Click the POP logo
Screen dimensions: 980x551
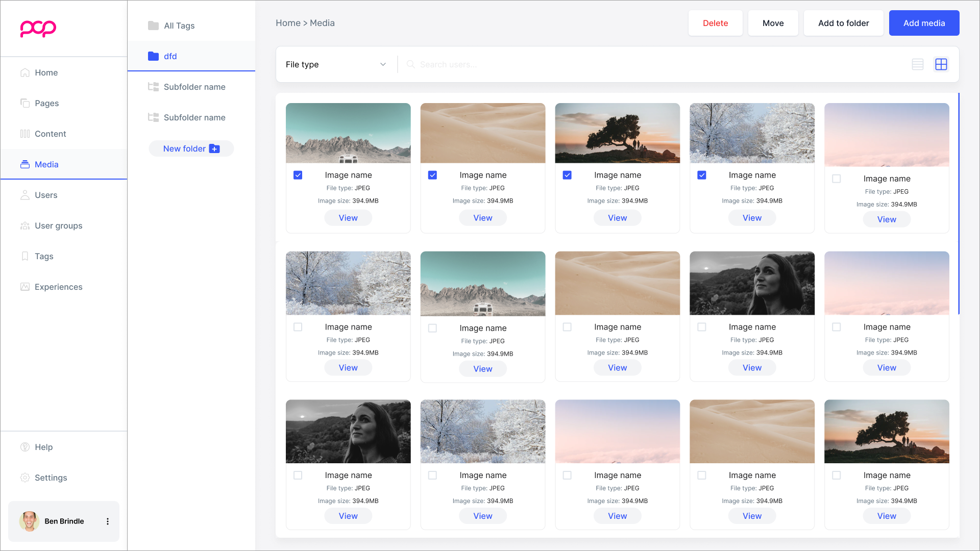tap(38, 28)
